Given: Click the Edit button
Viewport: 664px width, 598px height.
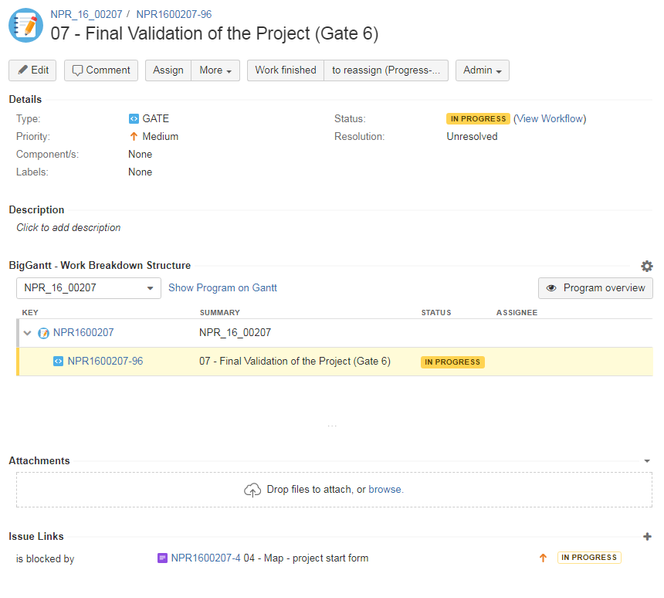Looking at the screenshot, I should pyautogui.click(x=33, y=70).
